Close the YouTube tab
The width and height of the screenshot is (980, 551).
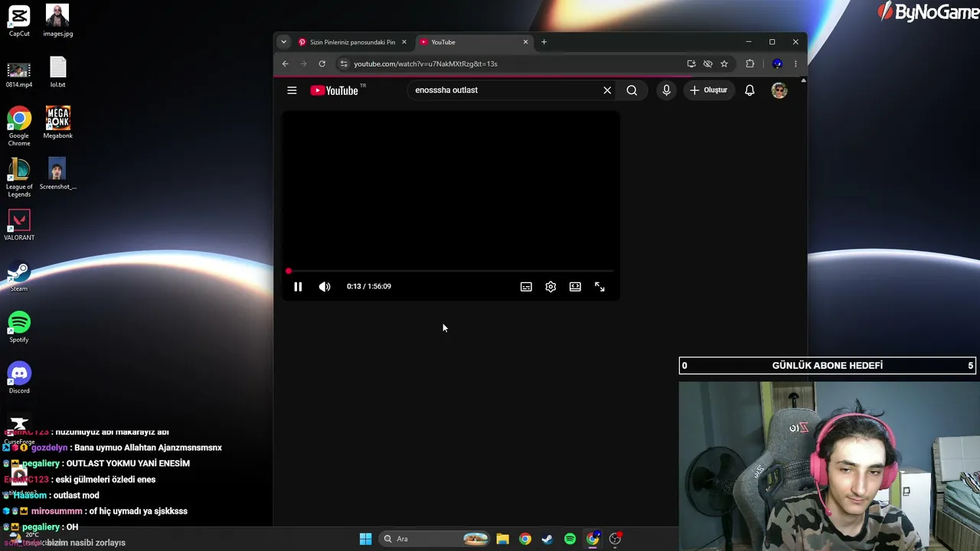click(x=526, y=42)
